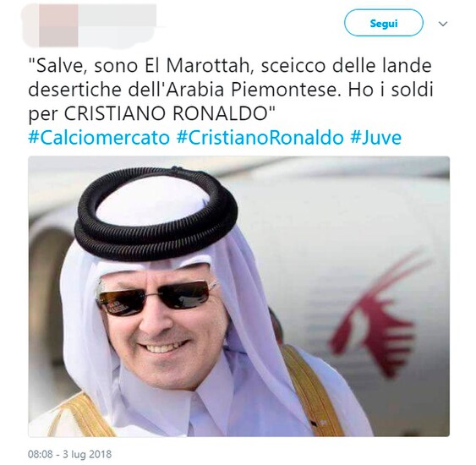This screenshot has width=476, height=465.
Task: Click the sunglasses in the photo
Action: [157, 298]
